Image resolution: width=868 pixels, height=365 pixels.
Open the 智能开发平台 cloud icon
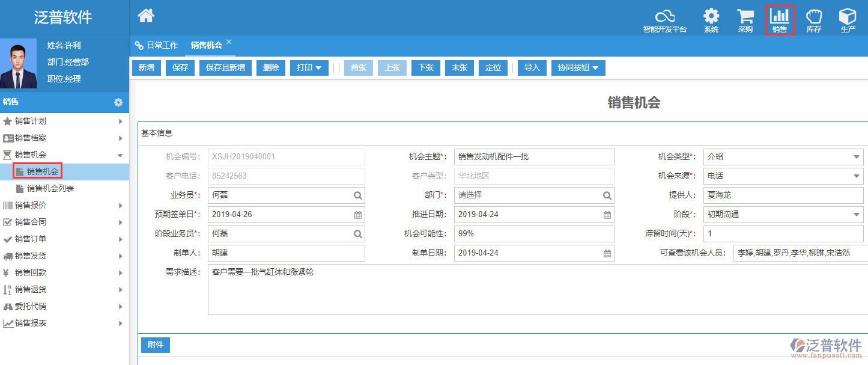[x=664, y=17]
